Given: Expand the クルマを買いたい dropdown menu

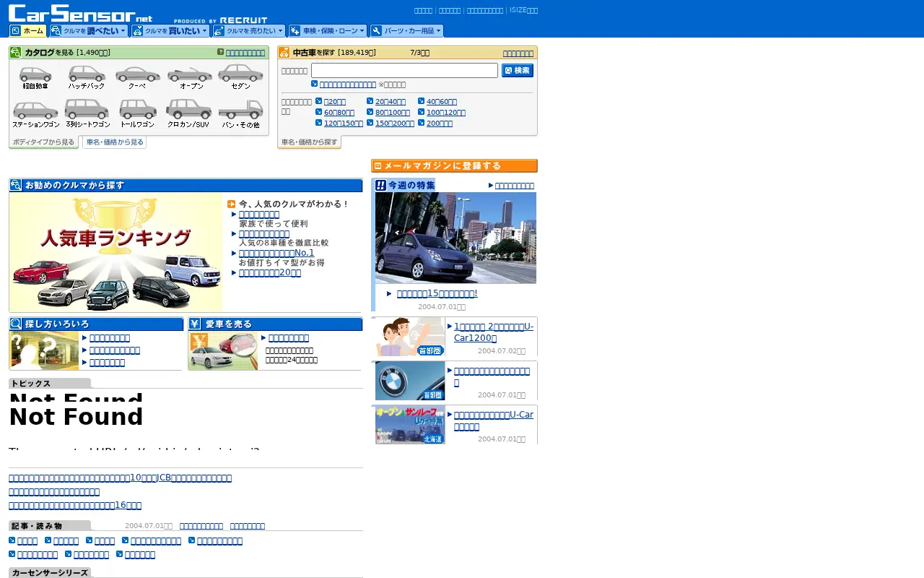Looking at the screenshot, I should [x=170, y=31].
